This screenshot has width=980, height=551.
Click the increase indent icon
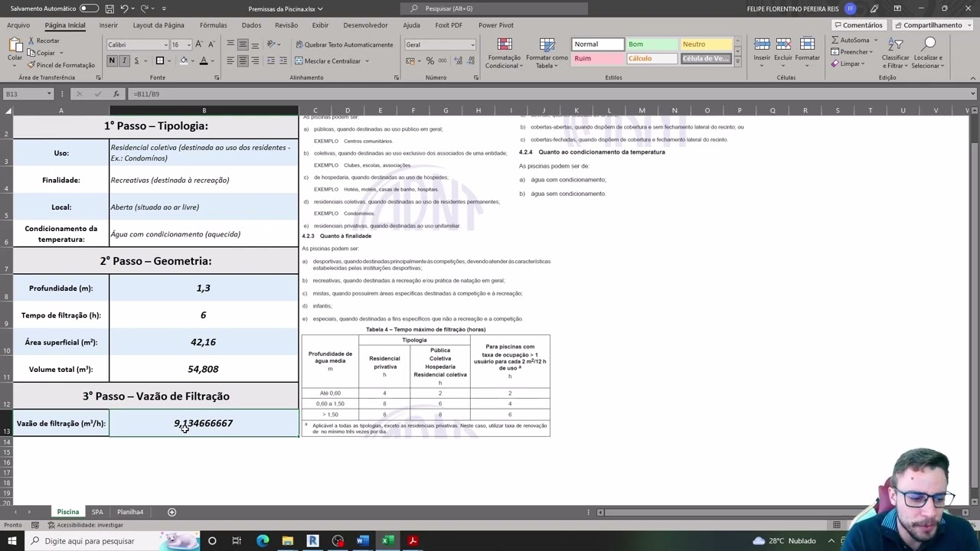tap(283, 60)
